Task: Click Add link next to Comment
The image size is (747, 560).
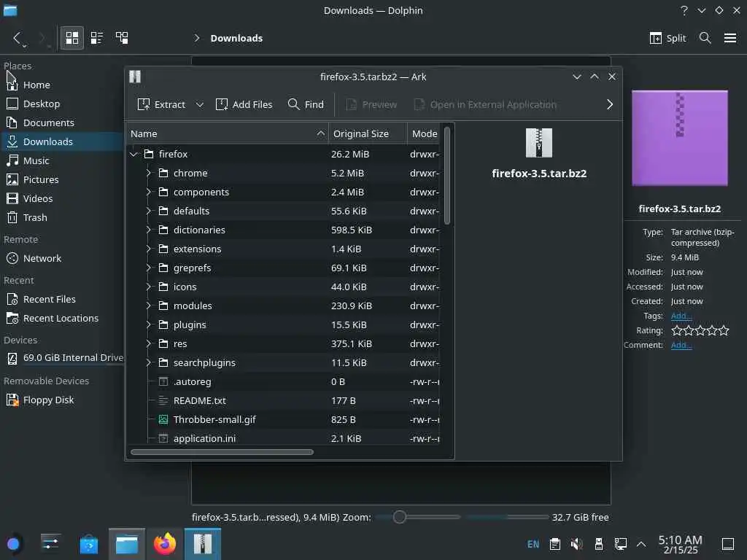Action: 681,345
